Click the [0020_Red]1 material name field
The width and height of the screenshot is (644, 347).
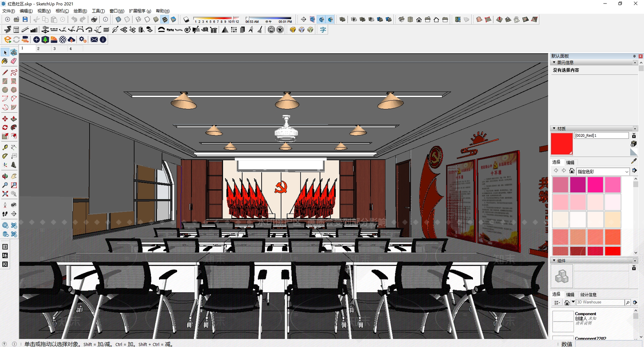tap(601, 136)
